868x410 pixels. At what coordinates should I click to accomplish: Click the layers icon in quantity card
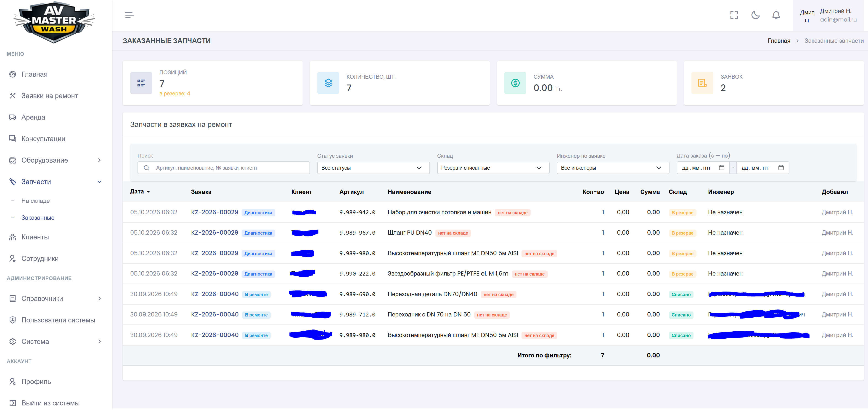click(x=328, y=83)
